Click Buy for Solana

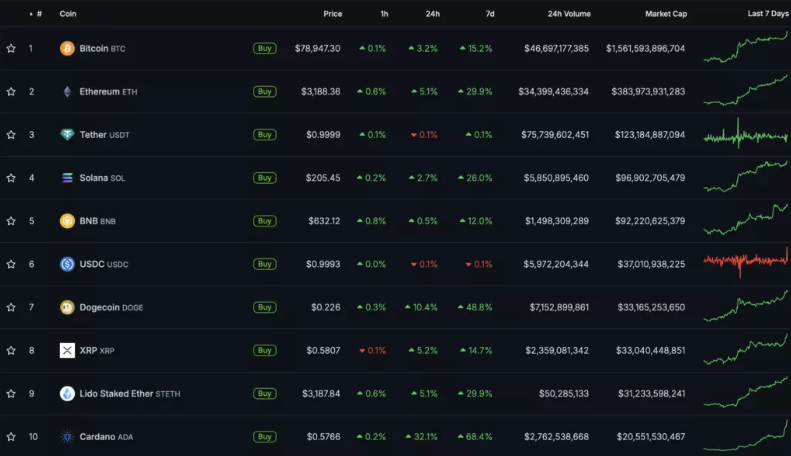coord(265,178)
